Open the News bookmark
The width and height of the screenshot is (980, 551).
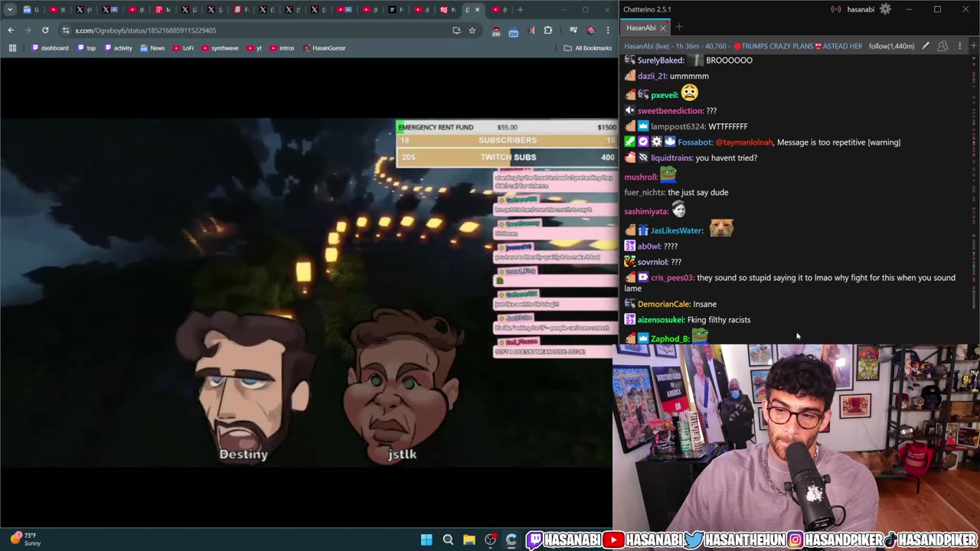coord(152,47)
